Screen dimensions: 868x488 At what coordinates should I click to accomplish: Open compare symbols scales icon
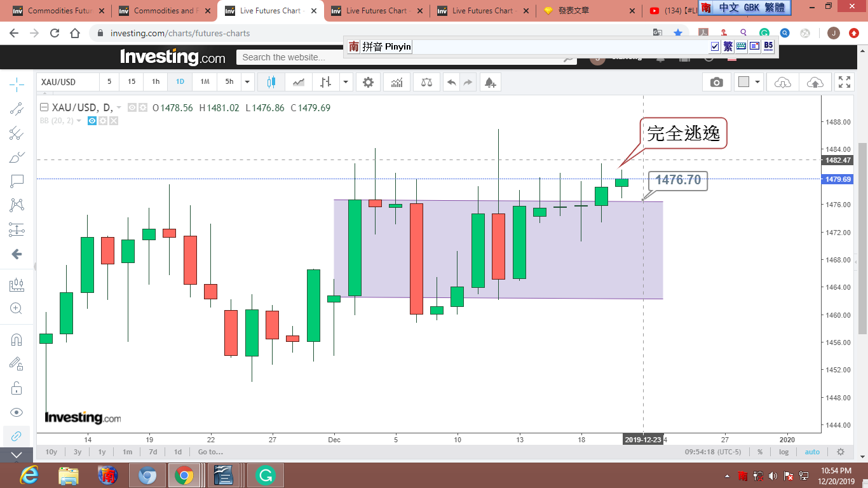tap(426, 82)
